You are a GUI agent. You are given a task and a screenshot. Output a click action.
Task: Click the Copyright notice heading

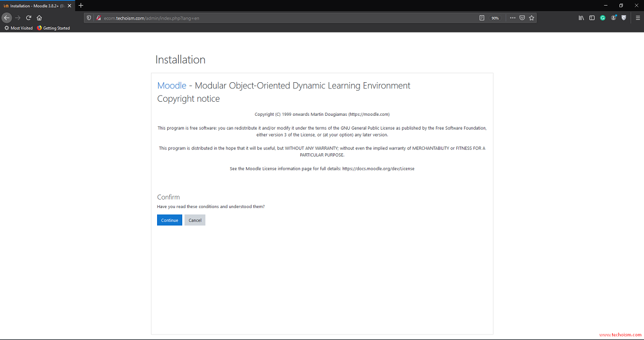coord(188,98)
